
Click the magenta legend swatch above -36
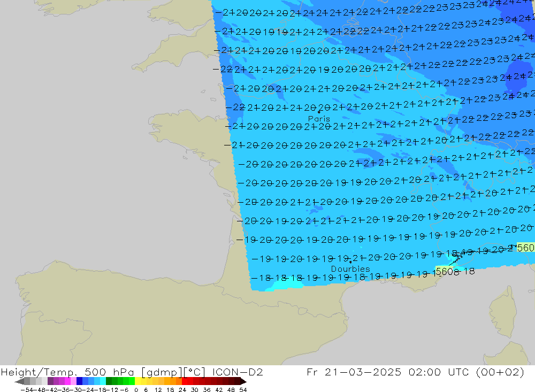(x=67, y=381)
